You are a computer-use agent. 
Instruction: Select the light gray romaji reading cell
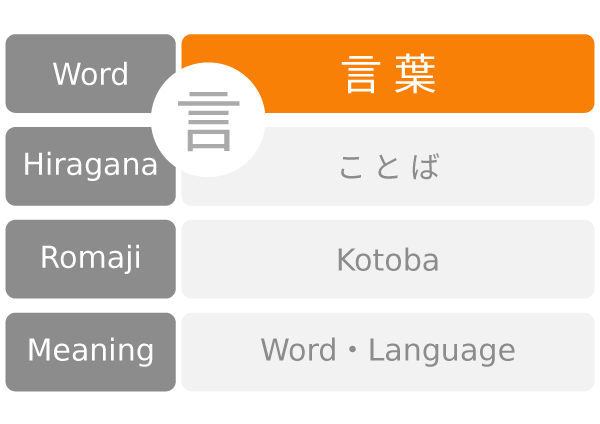pyautogui.click(x=520, y=260)
